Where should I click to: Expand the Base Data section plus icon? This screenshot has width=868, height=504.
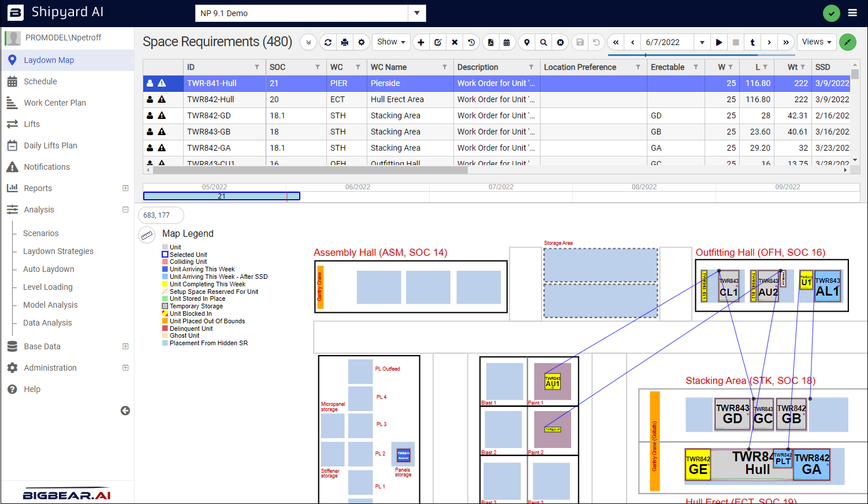(x=125, y=346)
